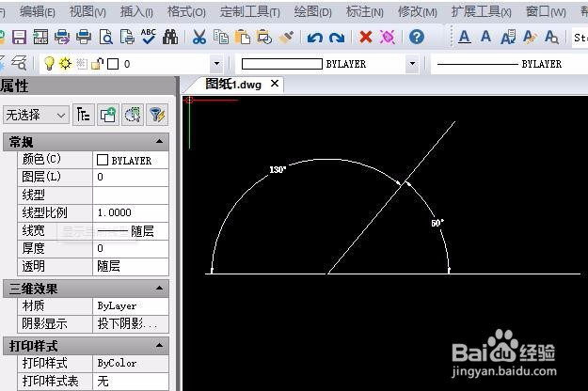
Task: Click the Save (floppy disk) icon
Action: pyautogui.click(x=19, y=37)
